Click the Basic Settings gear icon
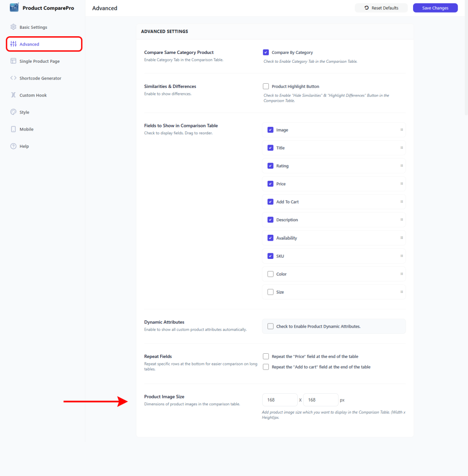Viewport: 468px width, 476px height. (13, 27)
